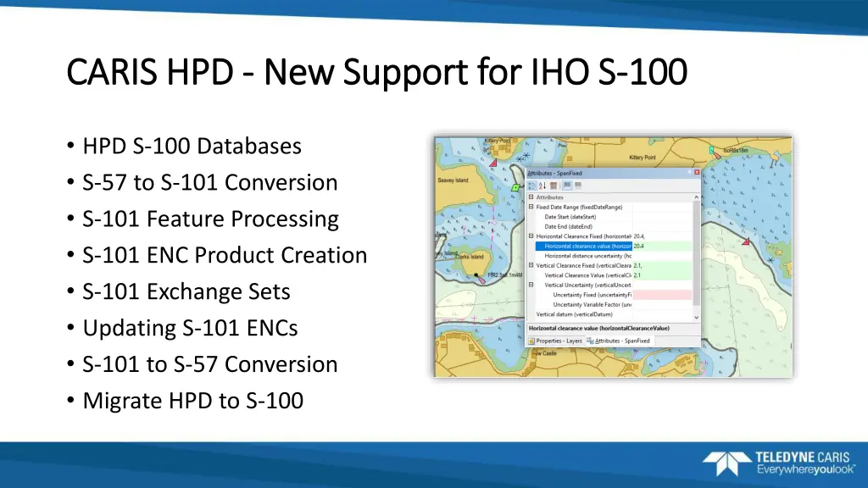This screenshot has height=488, width=868.
Task: Click the 'S-101 Feature Processing' bullet text
Action: click(x=210, y=219)
